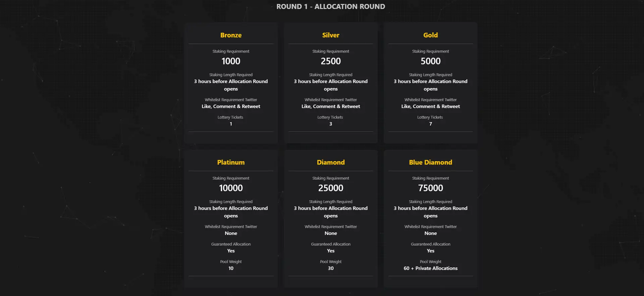Click Diamond's pool weight value 30
Image resolution: width=644 pixels, height=296 pixels.
coord(331,268)
